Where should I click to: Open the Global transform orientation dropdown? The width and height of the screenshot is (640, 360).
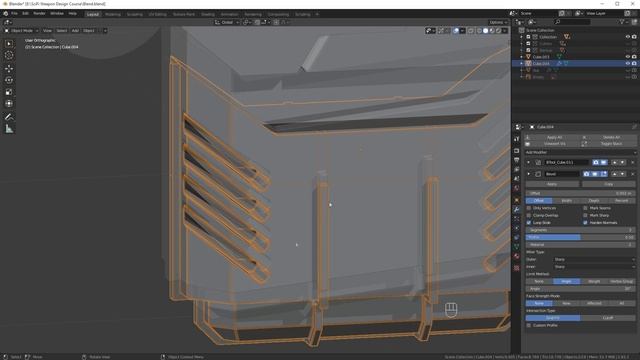[227, 22]
